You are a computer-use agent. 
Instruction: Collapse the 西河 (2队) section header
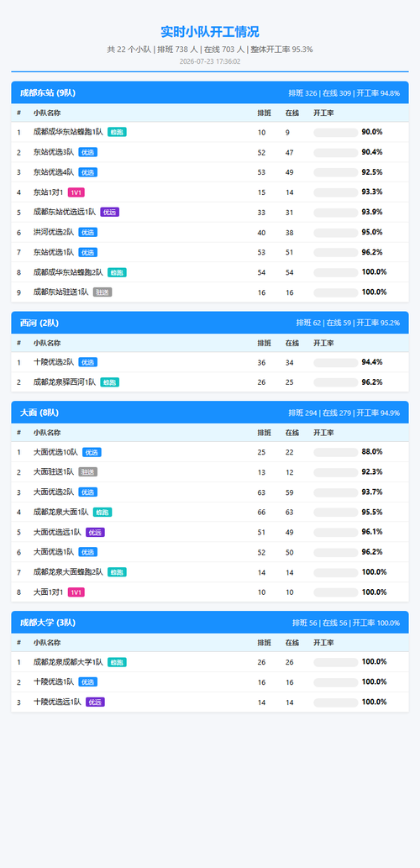(x=210, y=323)
